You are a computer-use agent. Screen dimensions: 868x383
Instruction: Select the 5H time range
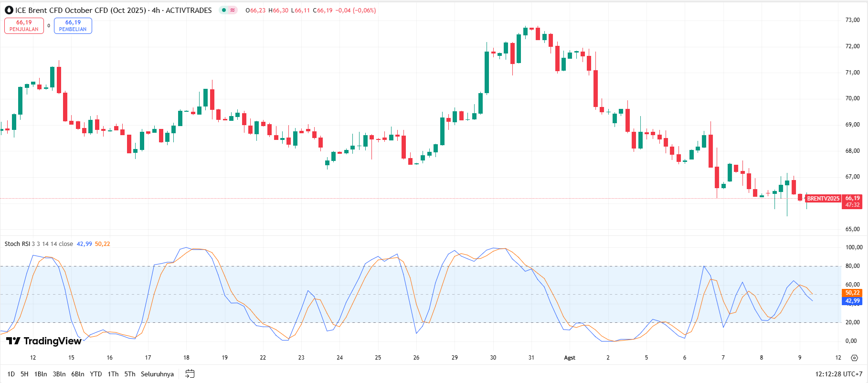[24, 374]
